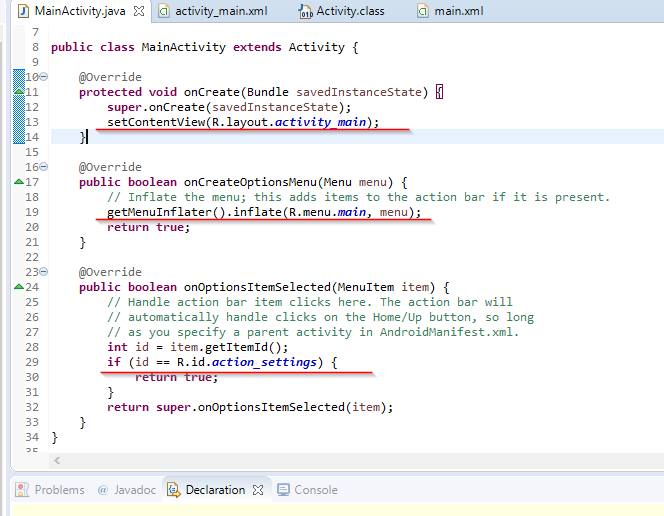Click the @Override annotation on line 10

click(x=110, y=77)
